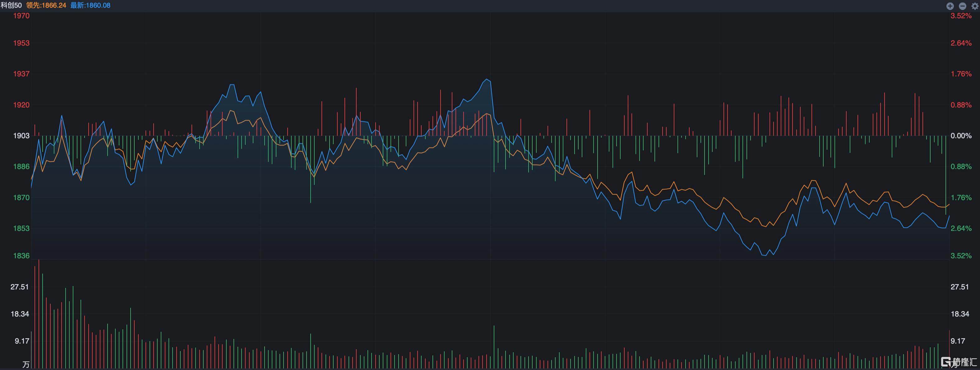Click the green 3.52% bottom label

[961, 256]
